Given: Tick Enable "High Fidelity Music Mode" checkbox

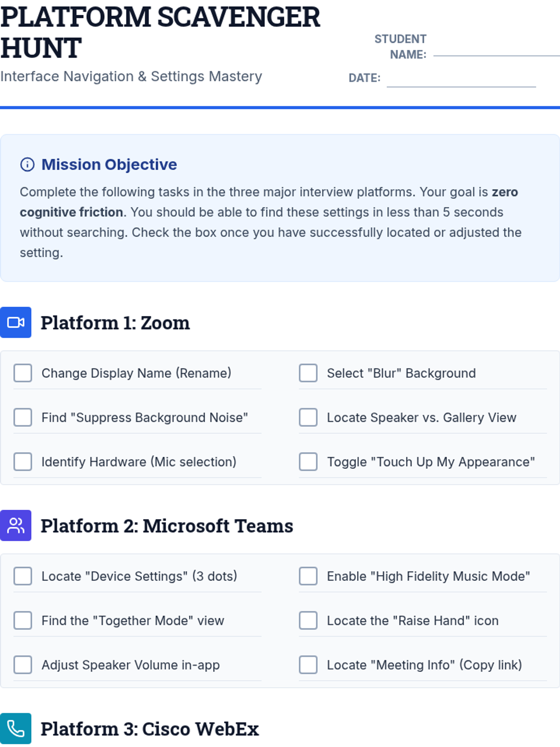Looking at the screenshot, I should [x=308, y=576].
